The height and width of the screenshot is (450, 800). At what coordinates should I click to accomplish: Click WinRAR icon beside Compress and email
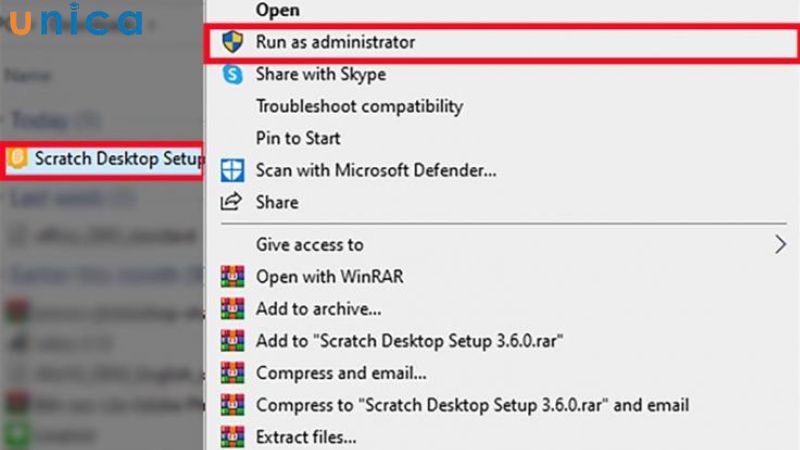[233, 373]
